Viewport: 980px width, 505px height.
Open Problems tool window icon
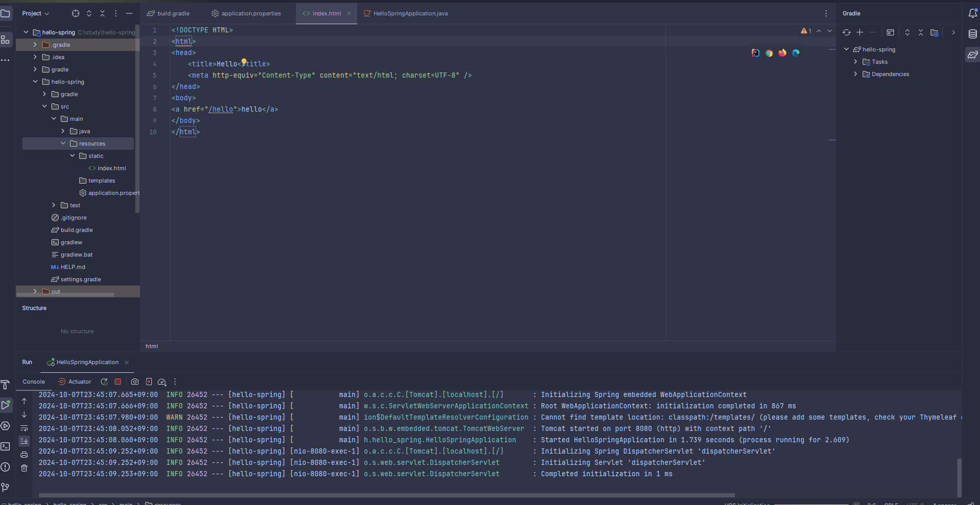(6, 467)
